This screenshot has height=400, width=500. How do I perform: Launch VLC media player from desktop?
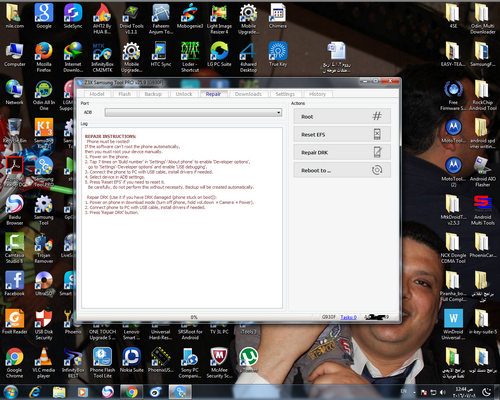(x=44, y=363)
